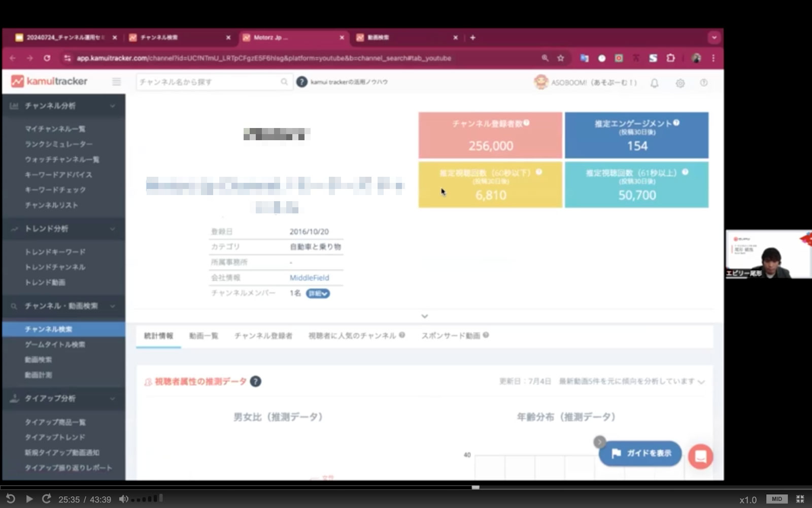Click the ガイドを表示 button
Image resolution: width=812 pixels, height=508 pixels.
coord(640,453)
